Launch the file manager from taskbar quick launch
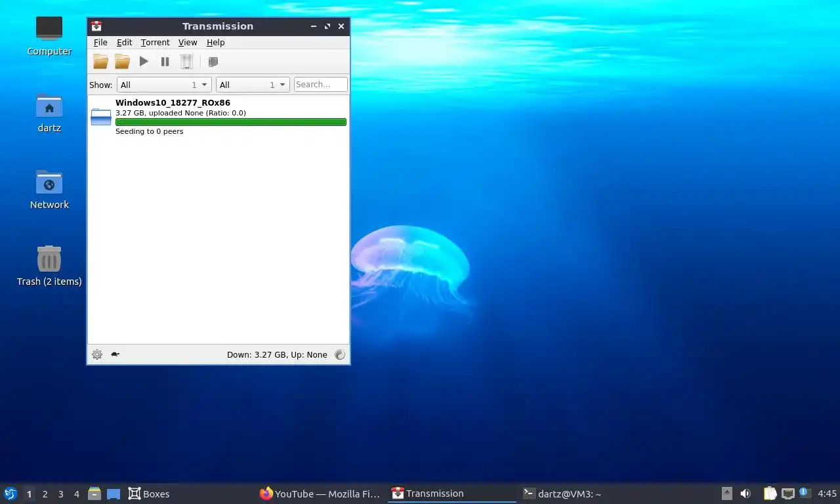This screenshot has height=504, width=840. 94,493
